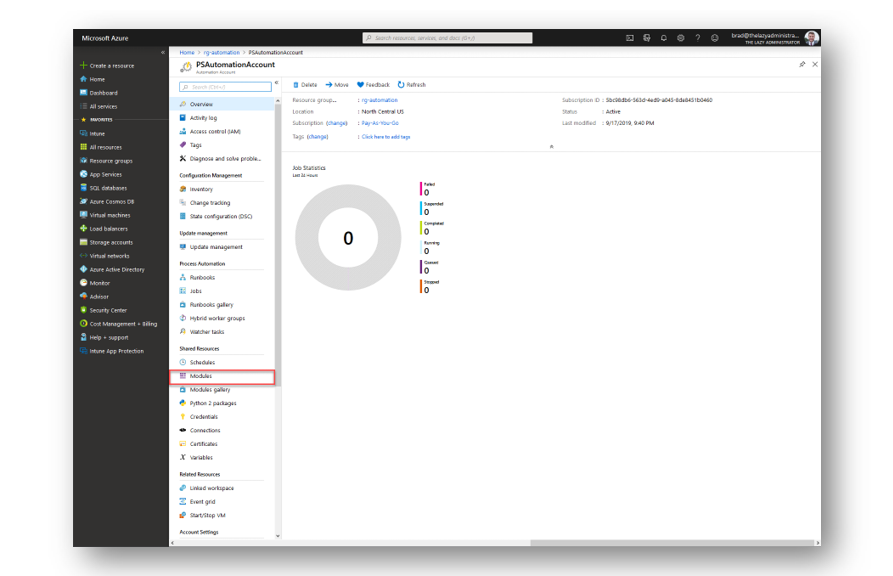Open Azure Cosmos DB in the sidebar
Image resolution: width=893 pixels, height=576 pixels.
pos(107,202)
